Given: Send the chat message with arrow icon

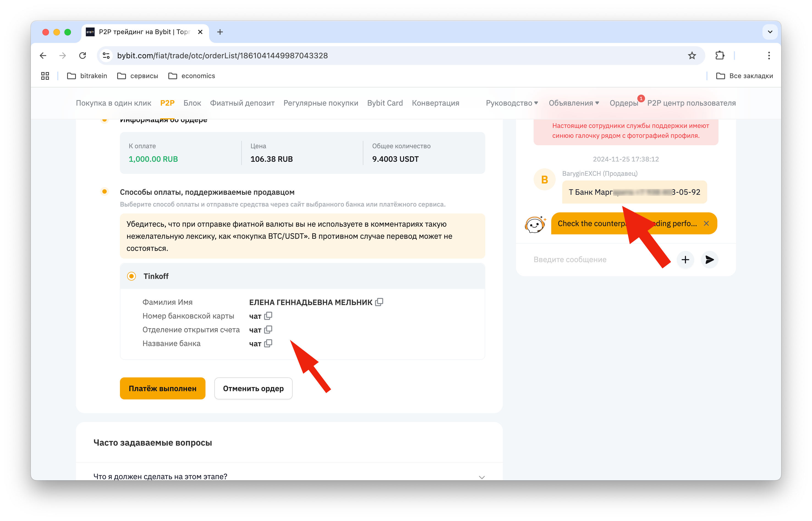Looking at the screenshot, I should pyautogui.click(x=709, y=259).
